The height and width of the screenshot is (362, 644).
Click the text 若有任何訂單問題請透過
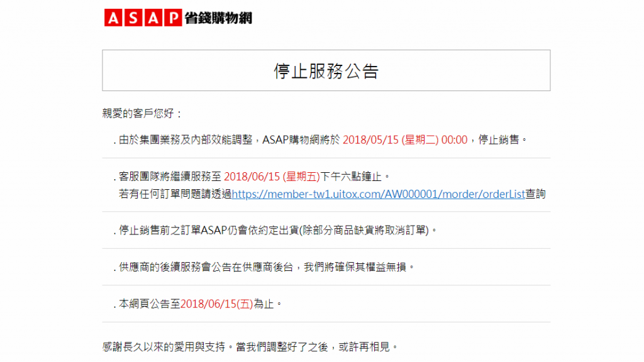175,194
